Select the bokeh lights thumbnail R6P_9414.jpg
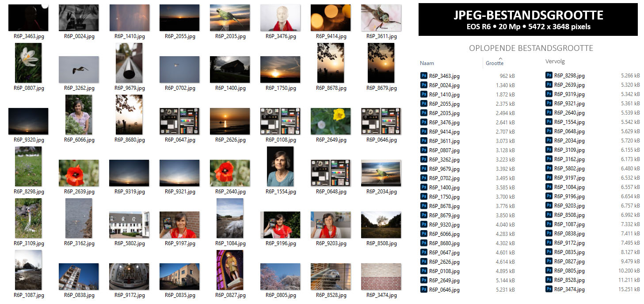This screenshot has width=644, height=304. [331, 18]
